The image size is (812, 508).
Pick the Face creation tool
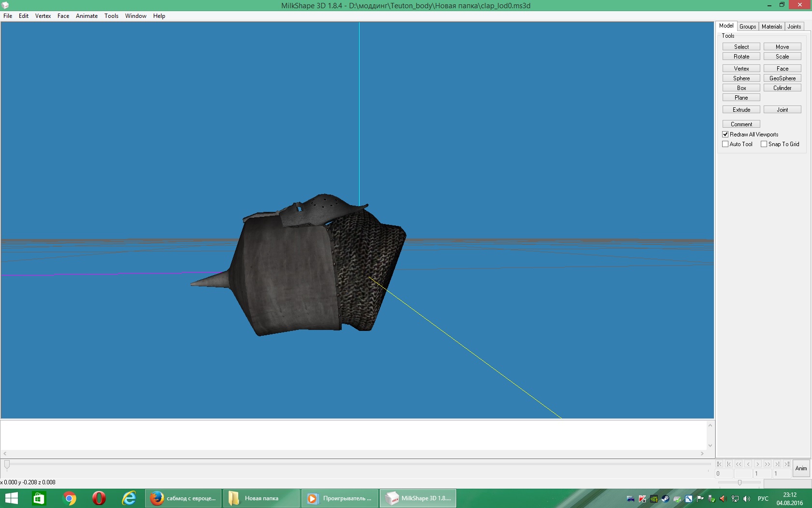(782, 69)
